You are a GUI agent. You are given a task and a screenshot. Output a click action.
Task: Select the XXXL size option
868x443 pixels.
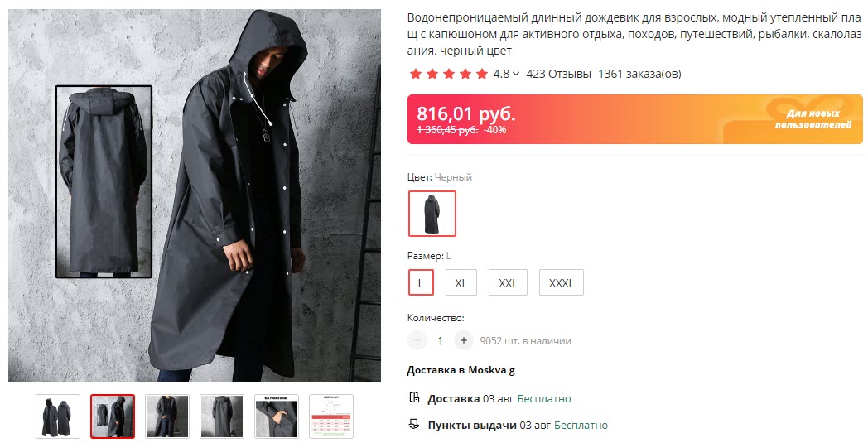point(562,282)
